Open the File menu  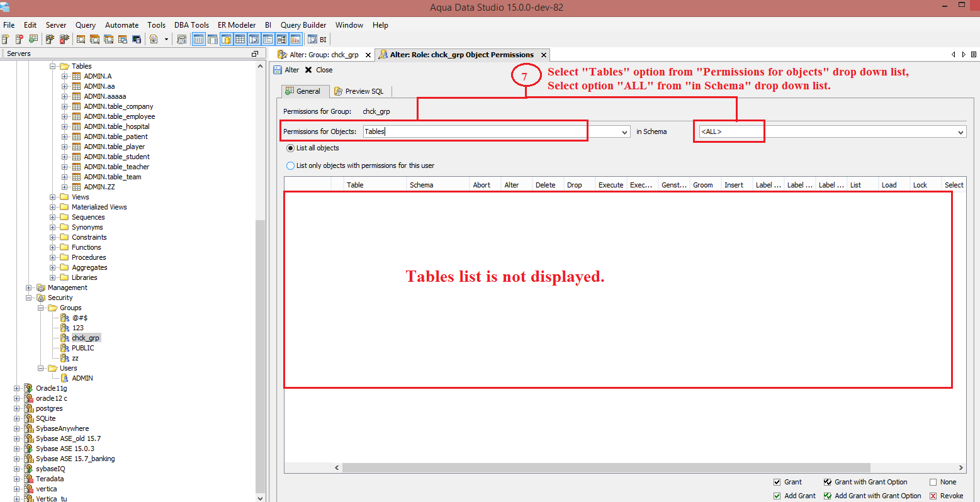[x=9, y=25]
